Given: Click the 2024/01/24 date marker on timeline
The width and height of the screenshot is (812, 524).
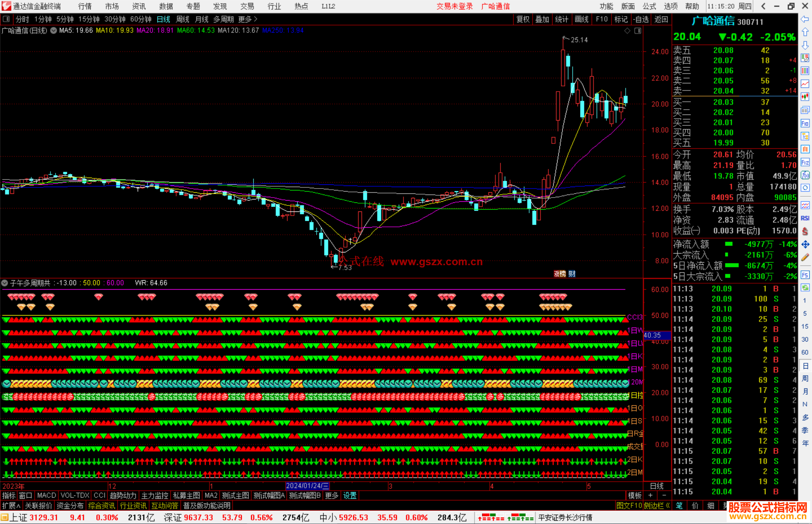Looking at the screenshot, I should pos(307,486).
